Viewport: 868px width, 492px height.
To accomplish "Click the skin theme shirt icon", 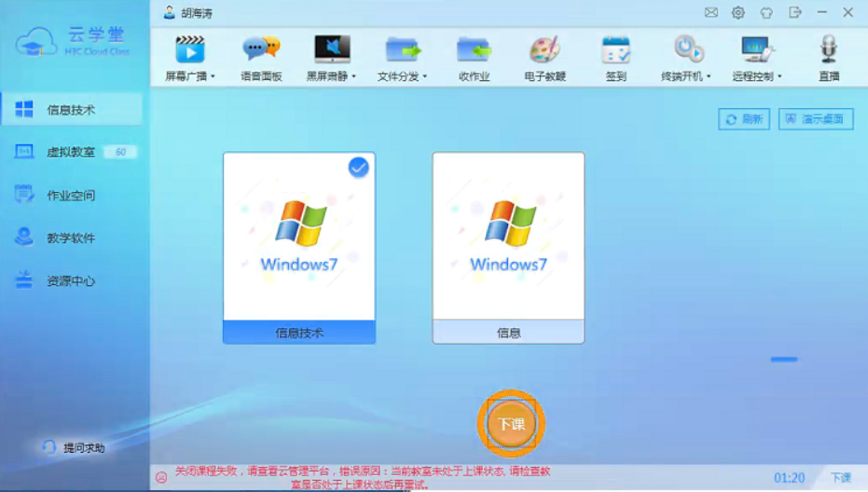I will pos(766,12).
